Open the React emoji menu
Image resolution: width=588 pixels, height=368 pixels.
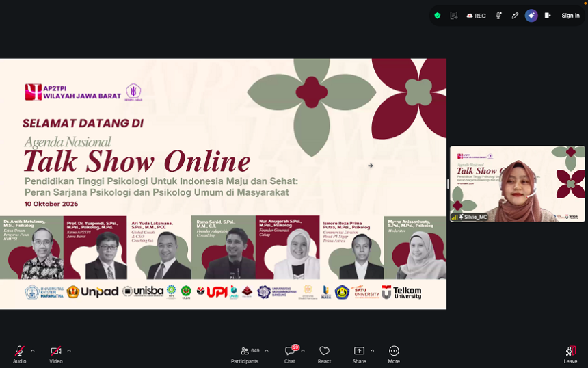click(324, 354)
